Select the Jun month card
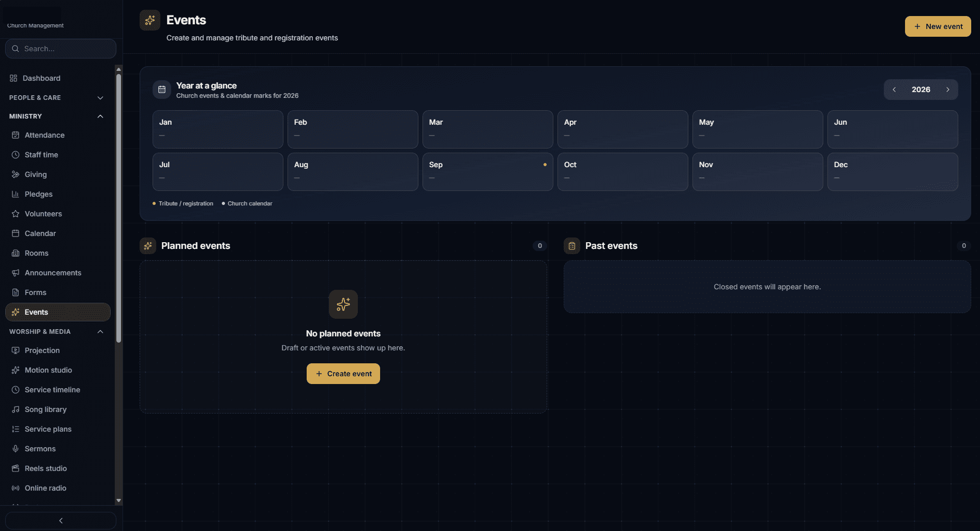This screenshot has width=980, height=531. 893,129
